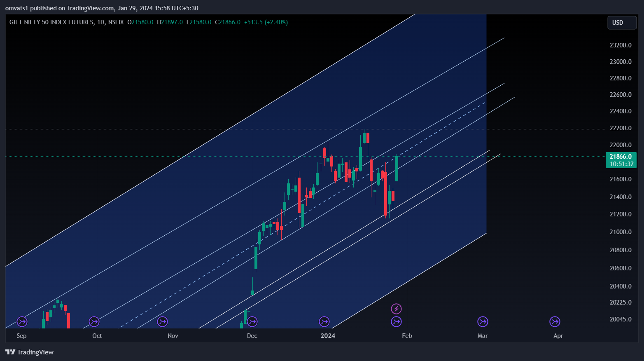Click the lightning bolt event icon

396,309
